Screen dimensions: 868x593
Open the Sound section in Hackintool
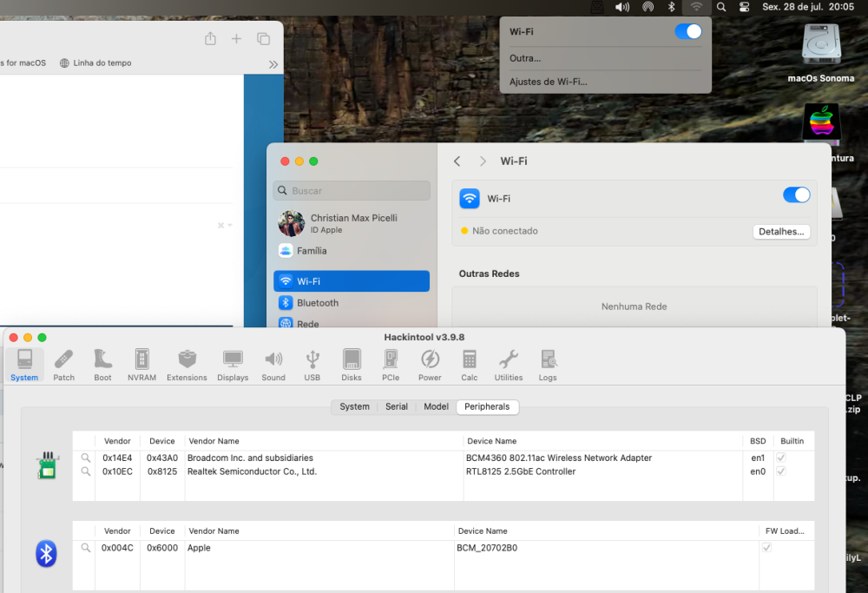pyautogui.click(x=273, y=365)
